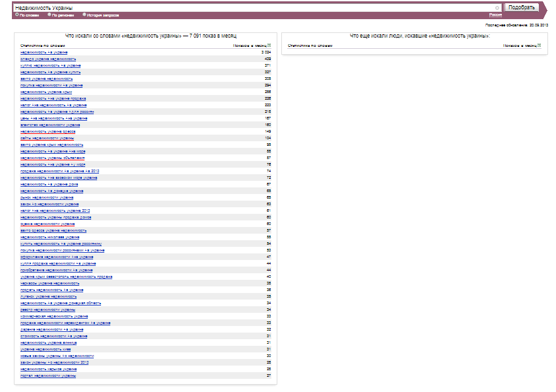The width and height of the screenshot is (556, 392).
Task: Open link 'стоимость недвижимости +в украине'
Action: (54, 337)
